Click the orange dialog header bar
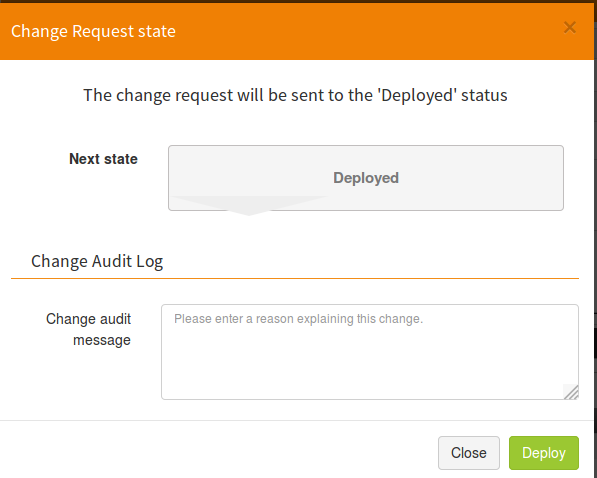Screen dimensions: 597x478 click(297, 31)
